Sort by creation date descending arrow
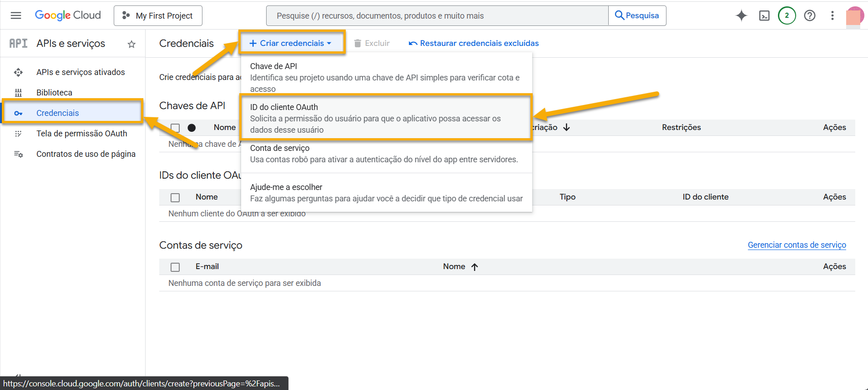 (x=566, y=127)
